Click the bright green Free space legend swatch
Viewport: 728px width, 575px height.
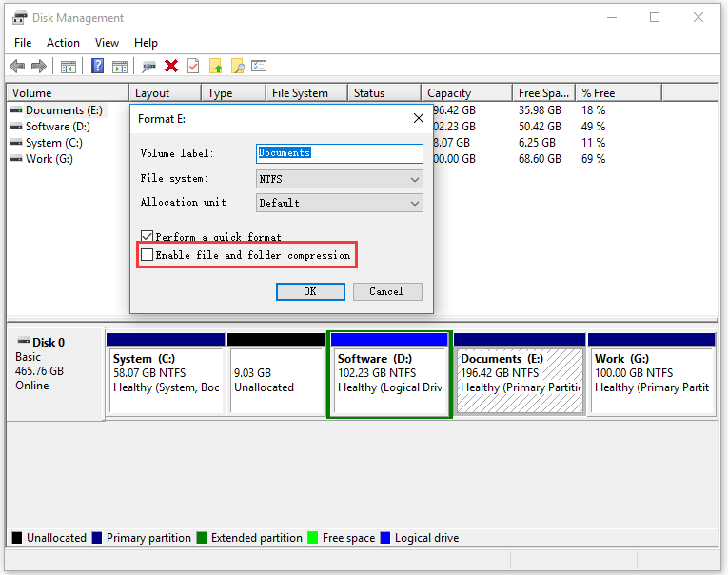[x=313, y=538]
